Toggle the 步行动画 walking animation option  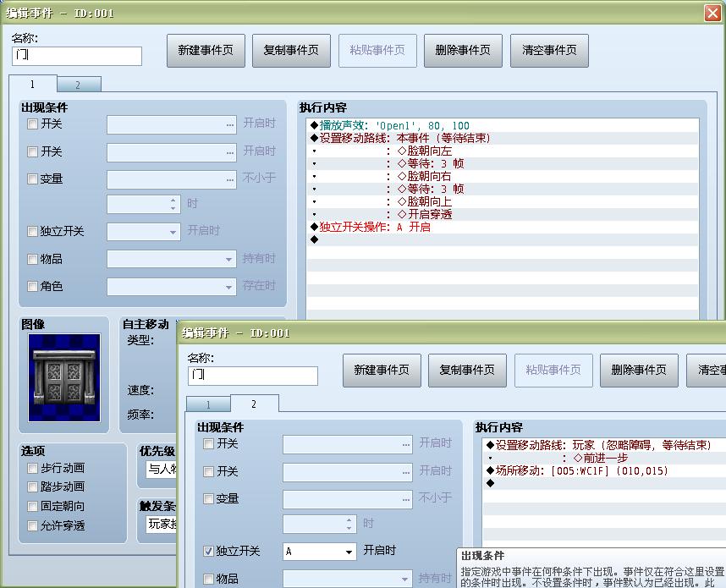34,468
